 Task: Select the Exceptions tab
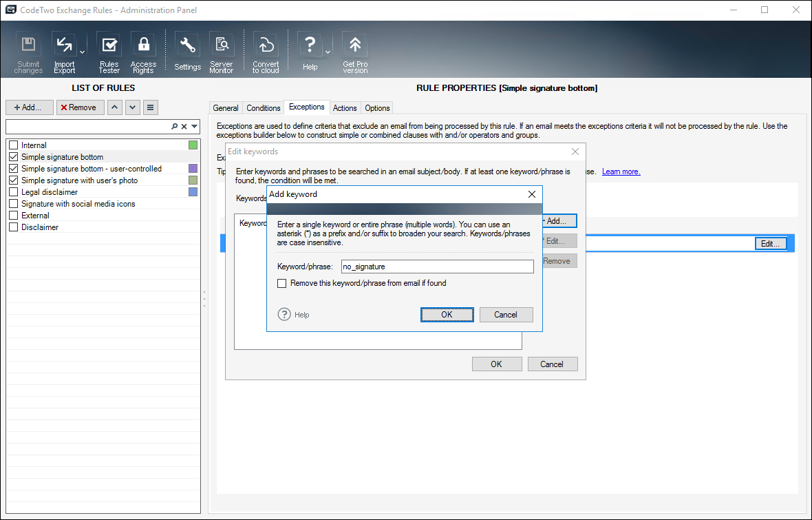(x=307, y=107)
